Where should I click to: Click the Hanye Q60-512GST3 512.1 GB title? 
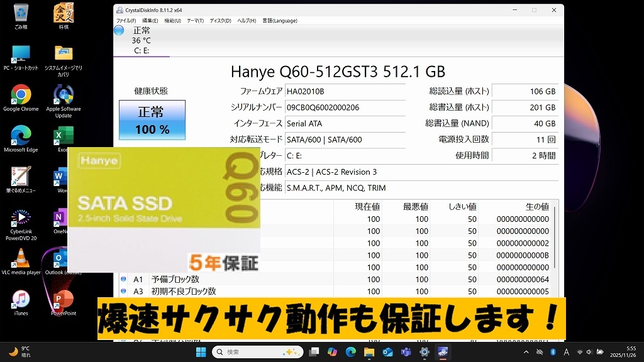338,72
